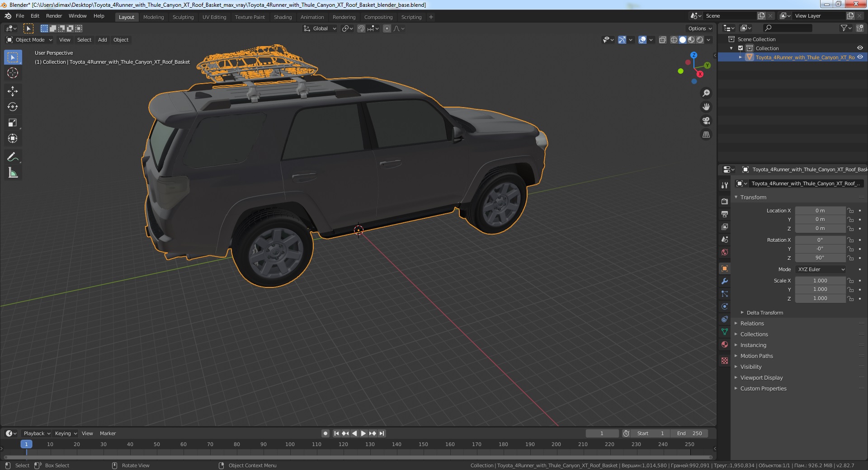Open the Render properties tab
Image resolution: width=868 pixels, height=470 pixels.
725,202
